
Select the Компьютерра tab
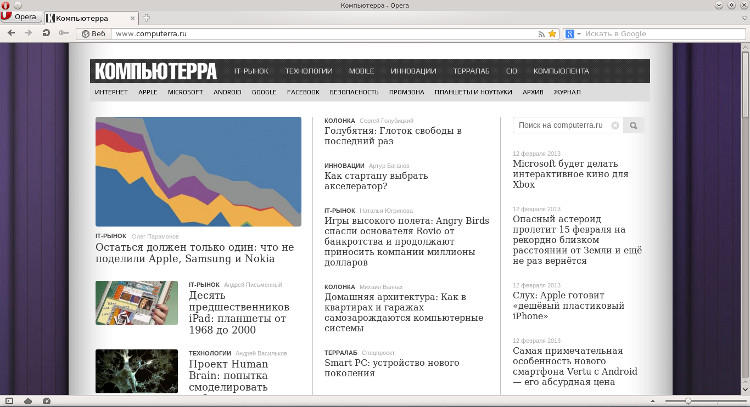[86, 18]
